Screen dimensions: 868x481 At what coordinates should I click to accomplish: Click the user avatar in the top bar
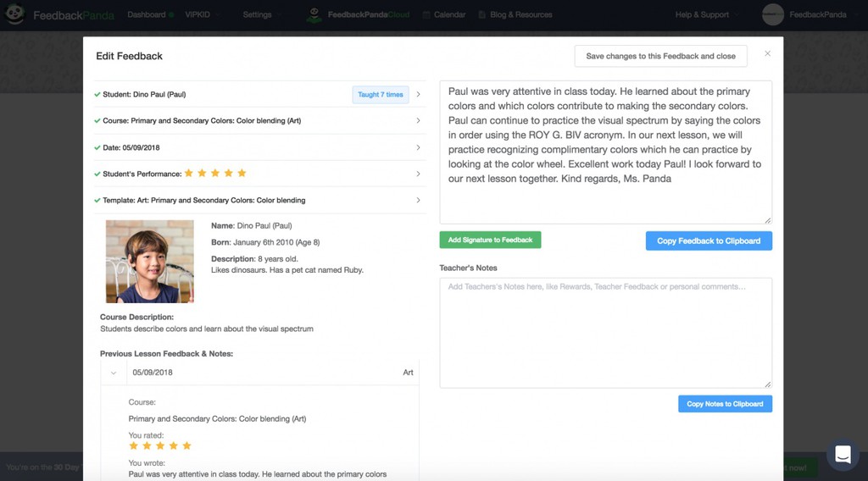click(773, 15)
